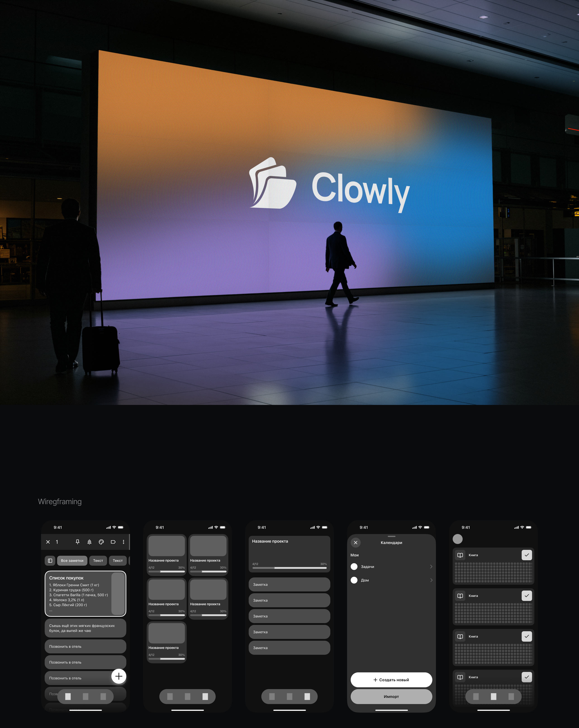
Task: Uncheck the fourth Книга card checkbox
Action: 527,677
